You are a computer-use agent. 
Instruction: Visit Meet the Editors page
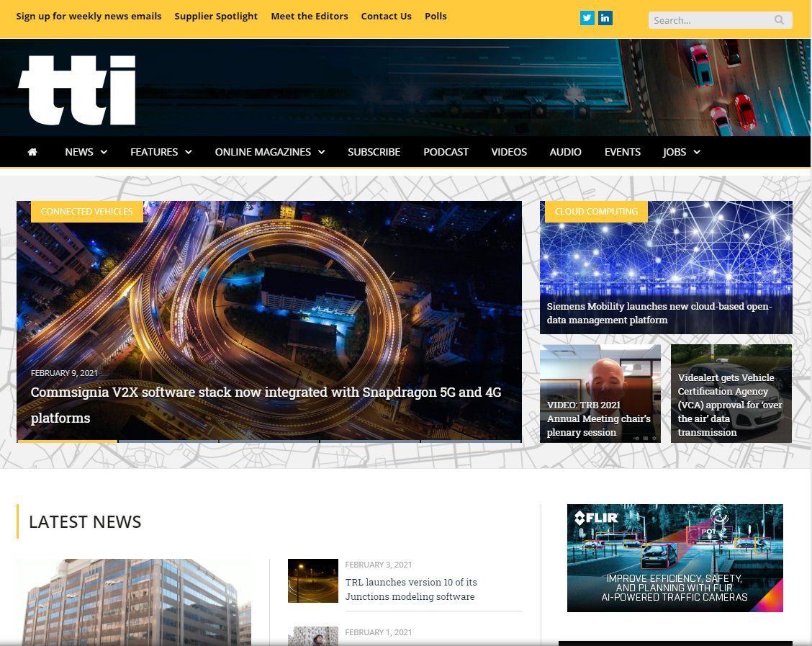click(309, 16)
